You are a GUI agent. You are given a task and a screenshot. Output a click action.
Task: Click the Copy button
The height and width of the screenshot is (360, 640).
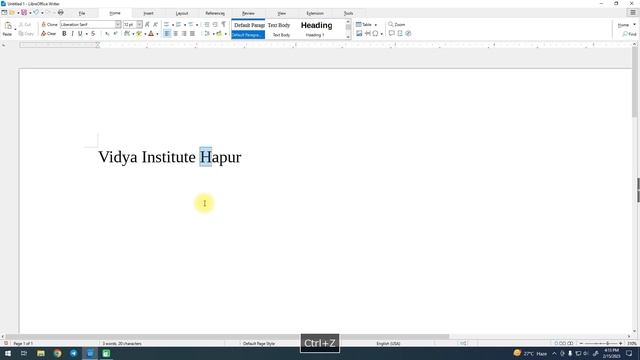pyautogui.click(x=26, y=34)
